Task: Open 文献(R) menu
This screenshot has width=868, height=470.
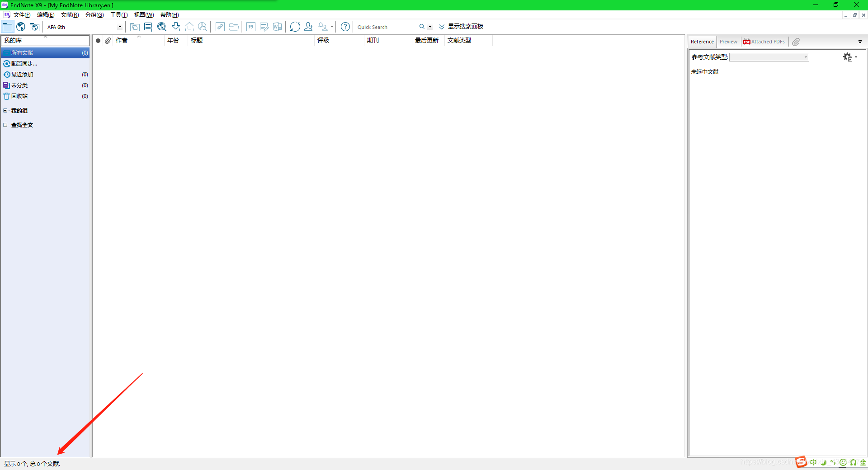Action: click(x=70, y=15)
